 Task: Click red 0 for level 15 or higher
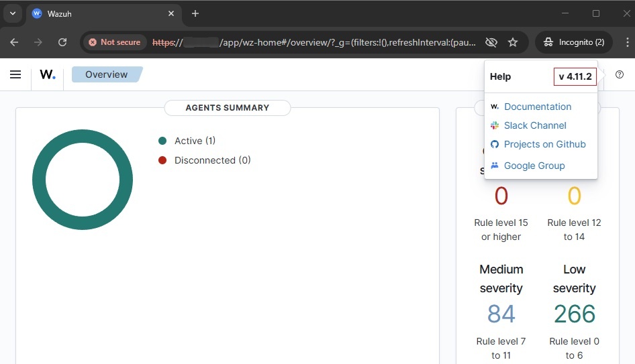point(501,196)
